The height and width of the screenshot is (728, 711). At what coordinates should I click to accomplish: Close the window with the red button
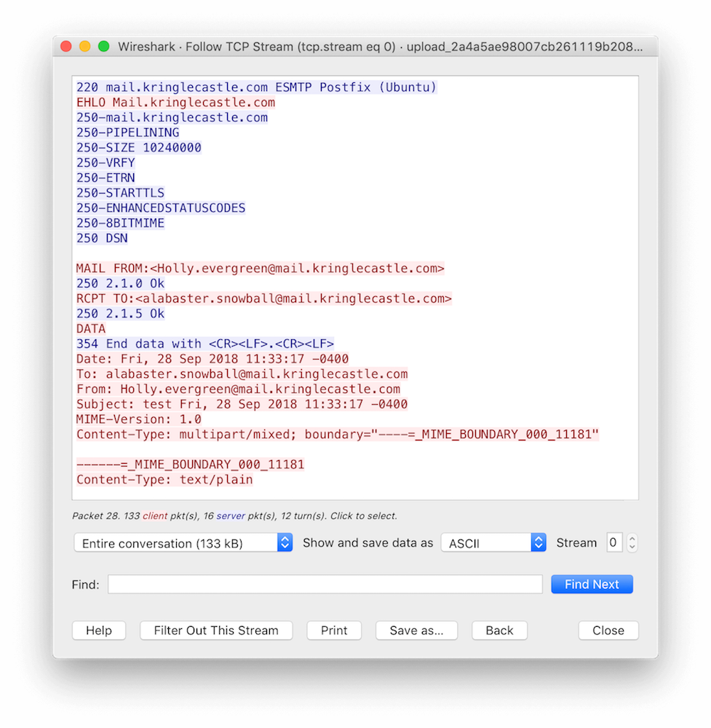(66, 47)
